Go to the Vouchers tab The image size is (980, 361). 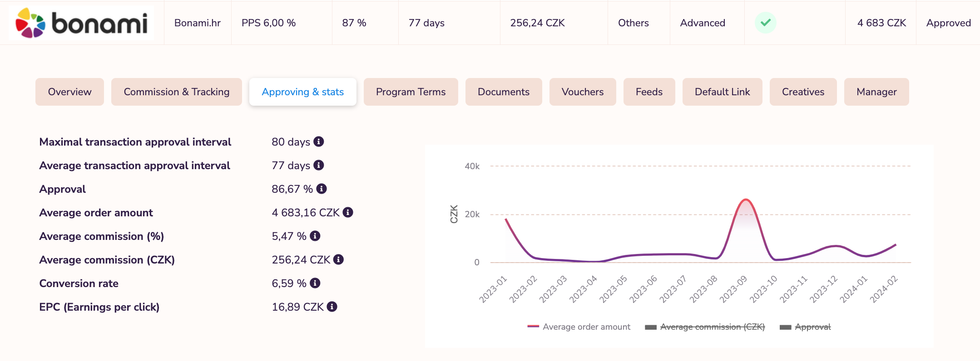coord(582,92)
